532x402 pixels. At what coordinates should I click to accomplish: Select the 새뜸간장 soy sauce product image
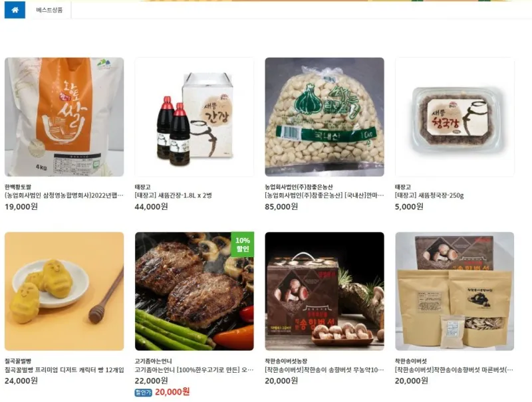194,117
